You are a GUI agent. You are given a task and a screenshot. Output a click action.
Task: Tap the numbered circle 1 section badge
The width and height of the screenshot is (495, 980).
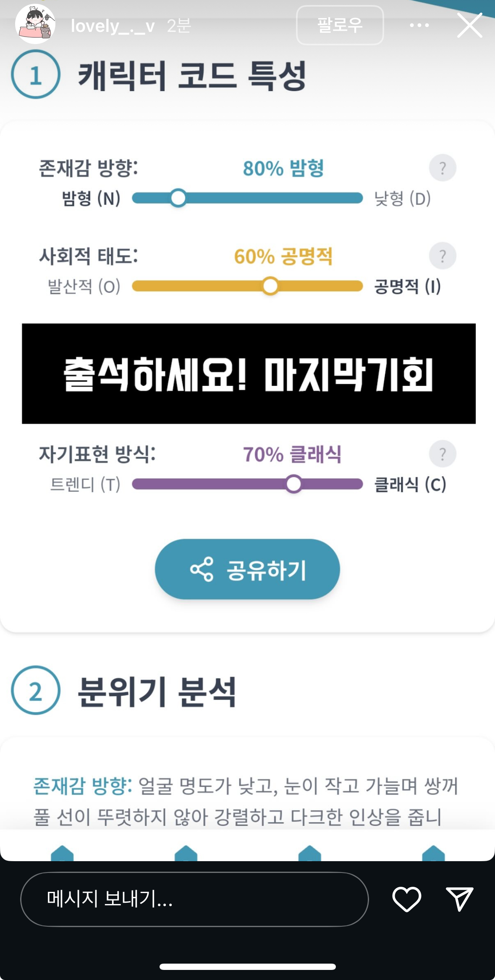(36, 75)
